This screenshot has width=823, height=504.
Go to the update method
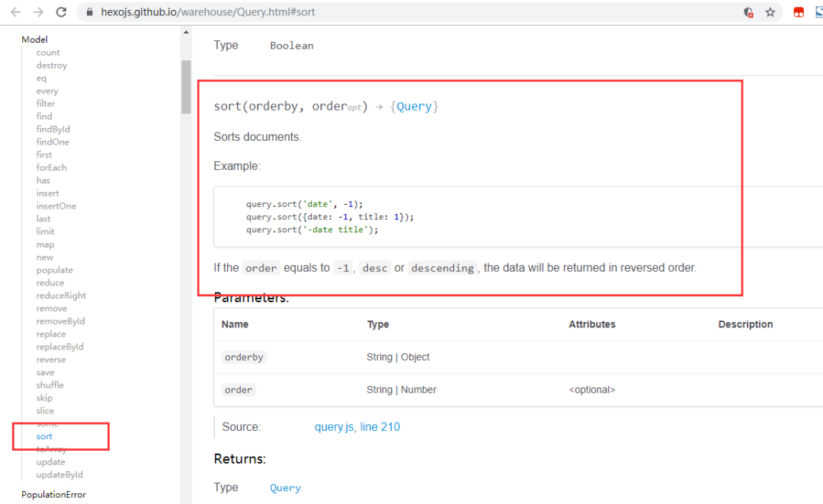[x=51, y=462]
